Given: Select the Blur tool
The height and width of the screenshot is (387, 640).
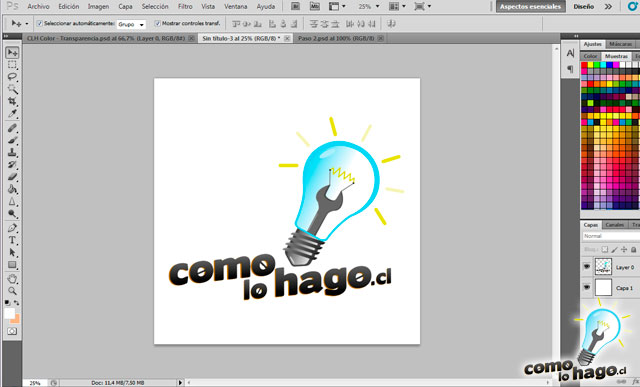Looking at the screenshot, I should pos(12,202).
